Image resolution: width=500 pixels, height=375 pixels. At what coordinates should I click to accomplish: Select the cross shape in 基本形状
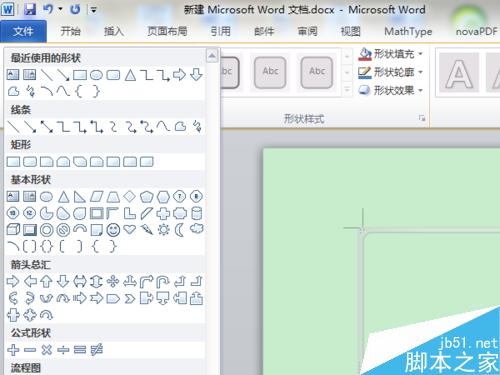point(163,213)
